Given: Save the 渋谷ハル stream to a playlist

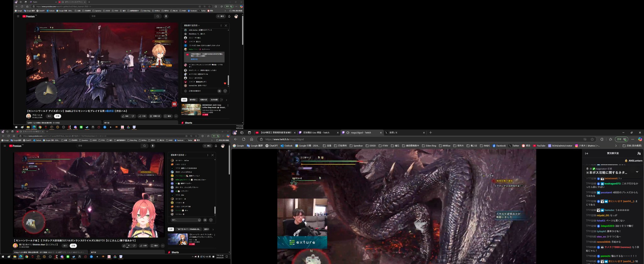Looking at the screenshot, I should pyautogui.click(x=168, y=116).
